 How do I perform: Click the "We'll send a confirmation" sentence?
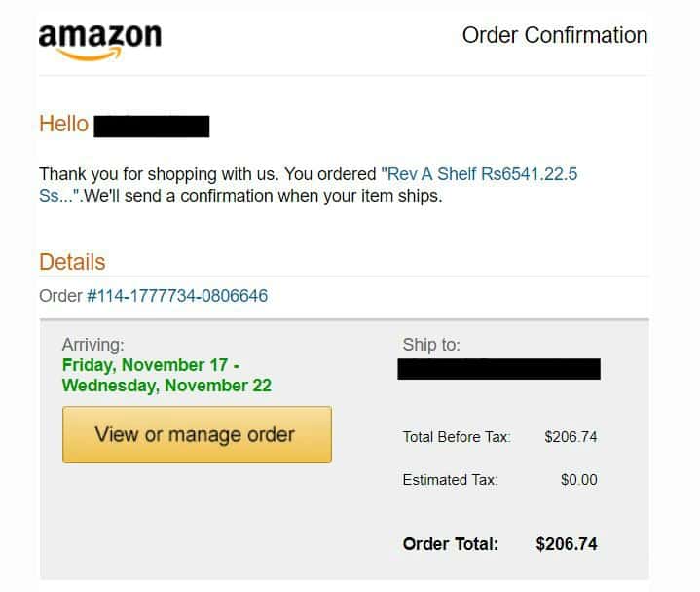click(263, 196)
